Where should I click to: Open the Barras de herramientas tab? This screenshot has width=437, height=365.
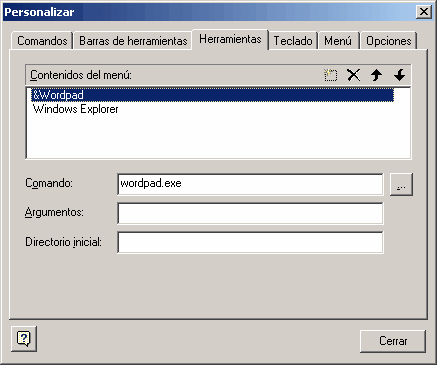[133, 41]
